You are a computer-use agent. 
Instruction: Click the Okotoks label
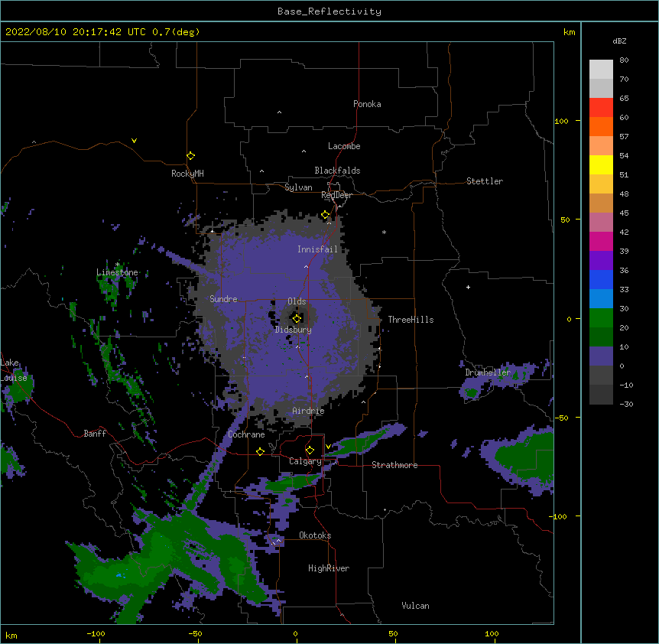pyautogui.click(x=315, y=535)
